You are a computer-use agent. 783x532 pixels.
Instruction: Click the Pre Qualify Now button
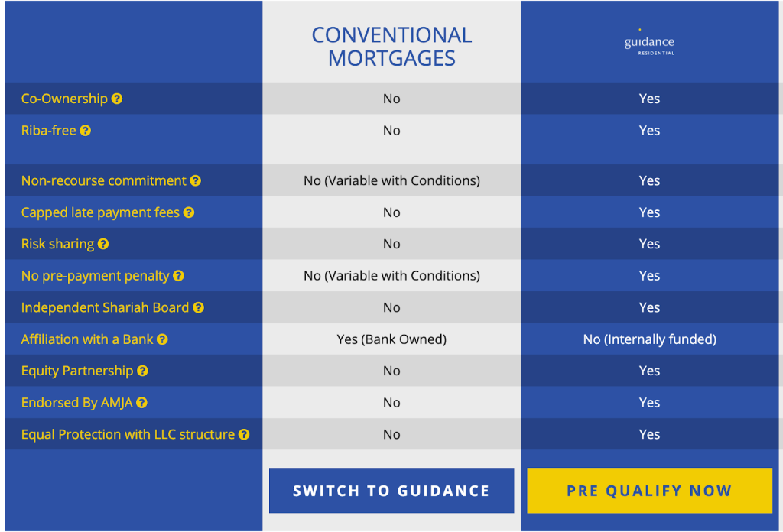coord(649,490)
